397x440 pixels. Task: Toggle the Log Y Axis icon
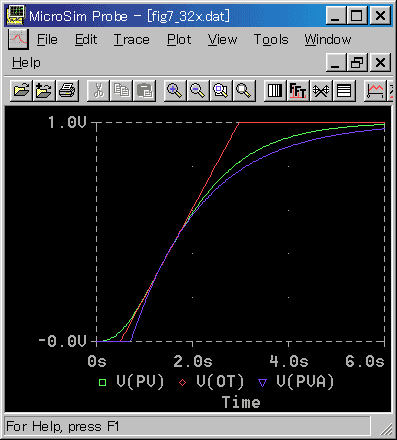(344, 90)
